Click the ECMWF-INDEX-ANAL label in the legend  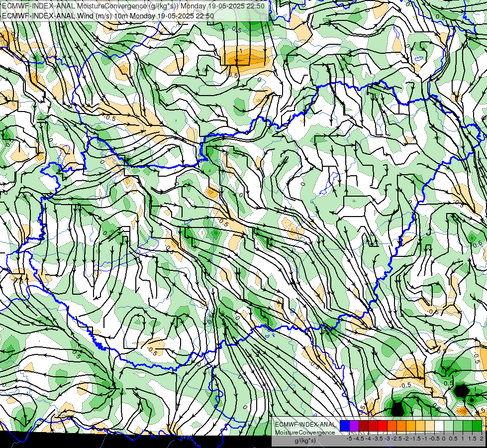coord(305,425)
